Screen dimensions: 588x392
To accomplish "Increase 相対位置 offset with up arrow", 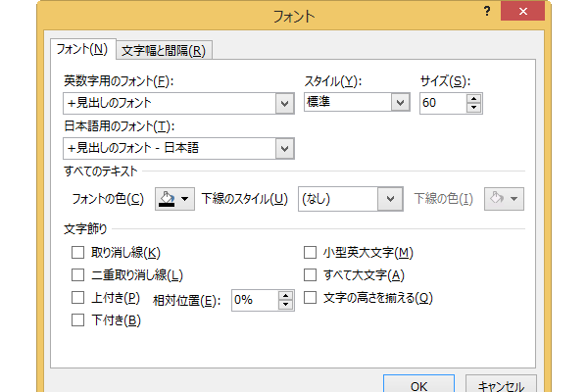I will pyautogui.click(x=286, y=296).
